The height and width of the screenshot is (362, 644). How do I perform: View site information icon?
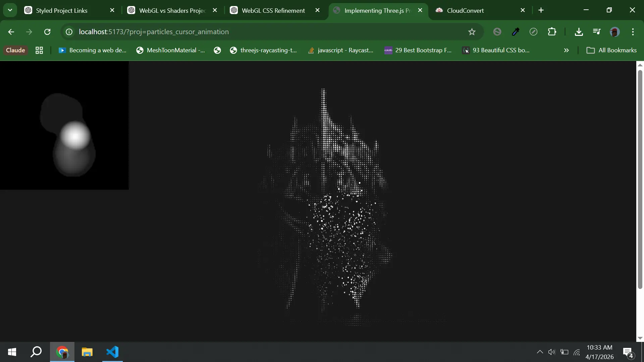pyautogui.click(x=69, y=32)
